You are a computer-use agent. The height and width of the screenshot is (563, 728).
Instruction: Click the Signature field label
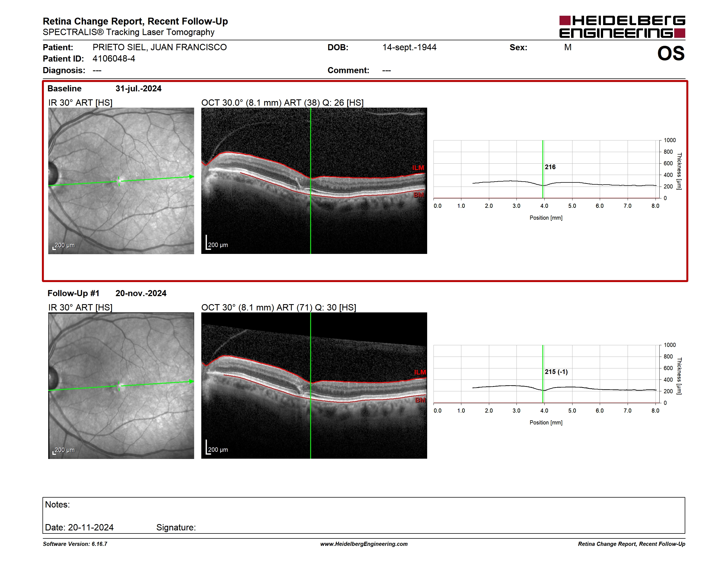[x=176, y=528]
